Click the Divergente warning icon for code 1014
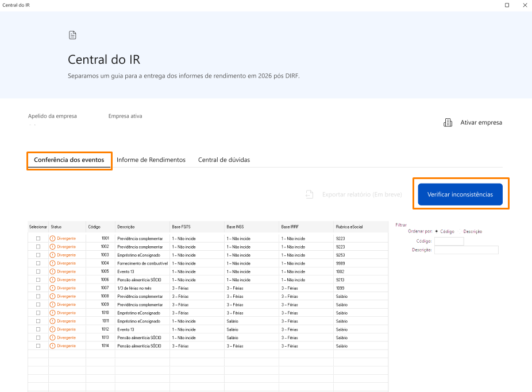Image resolution: width=532 pixels, height=392 pixels. tap(53, 346)
